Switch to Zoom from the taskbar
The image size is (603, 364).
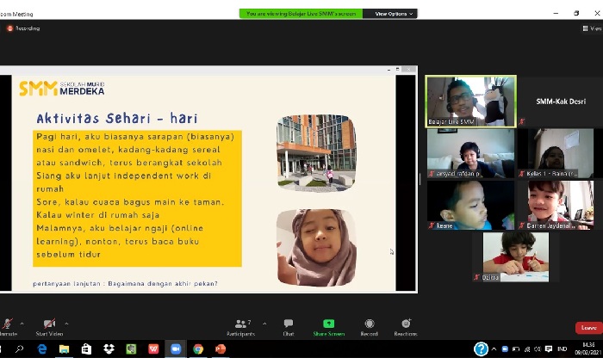(176, 349)
